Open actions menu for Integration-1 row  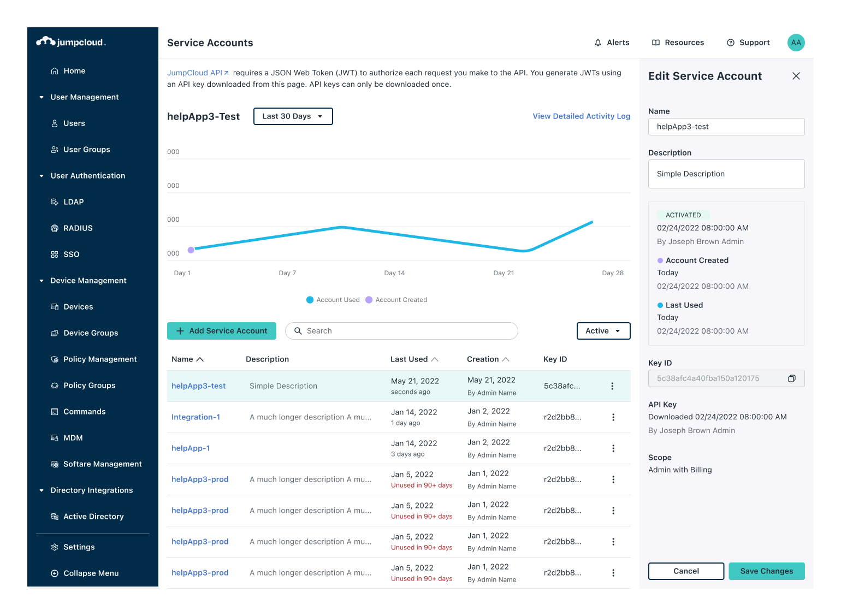pyautogui.click(x=613, y=417)
